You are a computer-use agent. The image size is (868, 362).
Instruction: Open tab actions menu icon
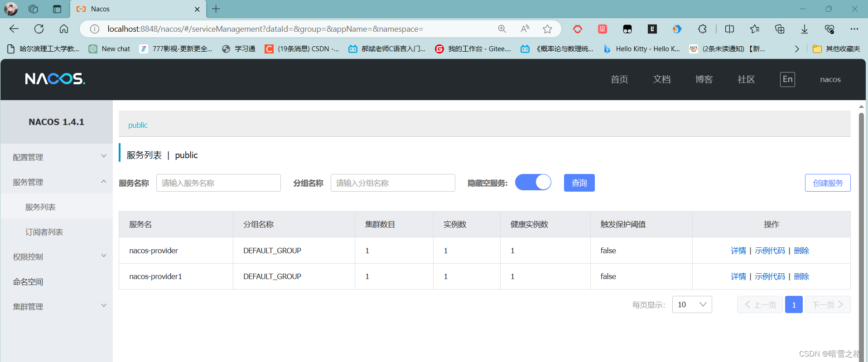pos(57,9)
